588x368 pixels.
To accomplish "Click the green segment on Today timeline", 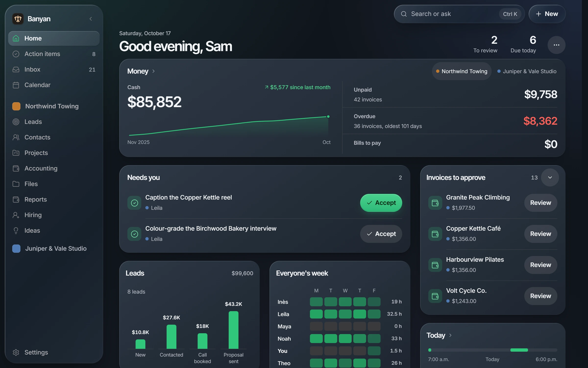I will click(x=519, y=350).
